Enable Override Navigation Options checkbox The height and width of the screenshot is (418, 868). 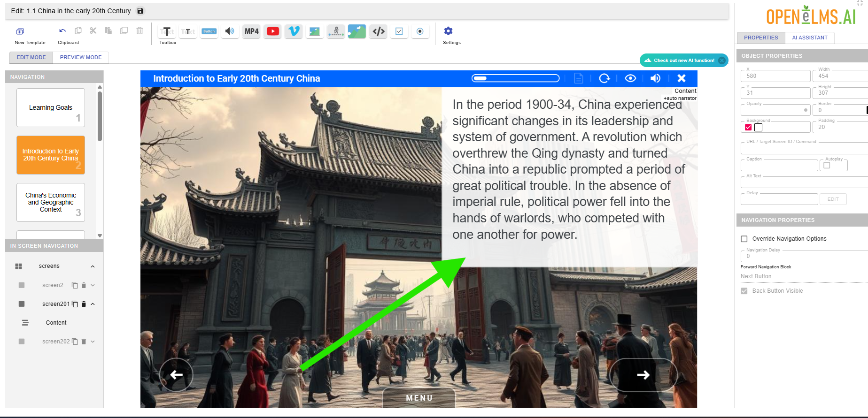click(x=744, y=239)
